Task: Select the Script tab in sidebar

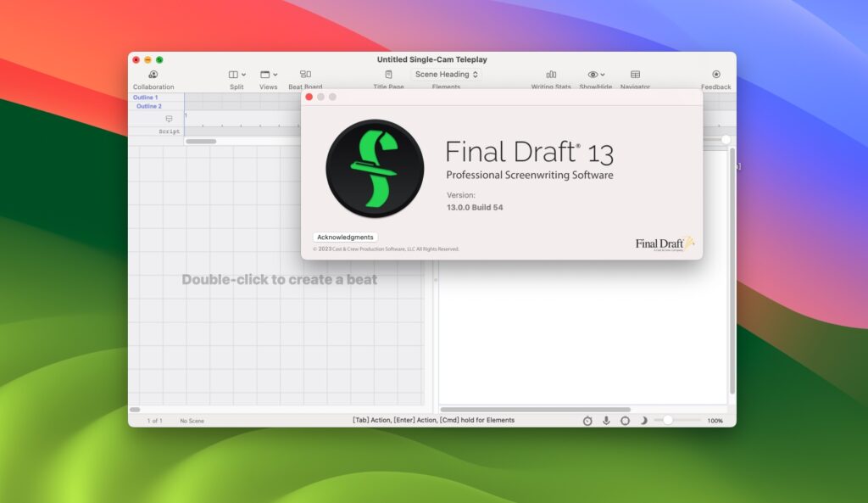Action: click(168, 131)
